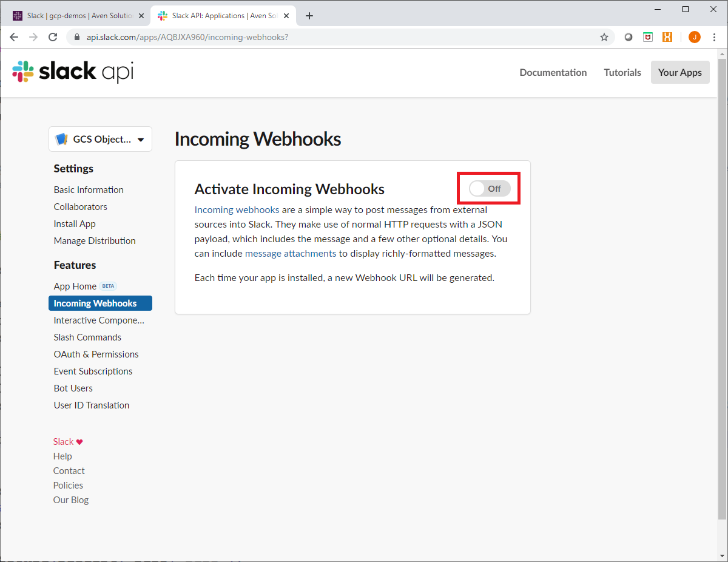Follow the 'Incoming webhooks' text link
The width and height of the screenshot is (728, 562).
pyautogui.click(x=237, y=210)
